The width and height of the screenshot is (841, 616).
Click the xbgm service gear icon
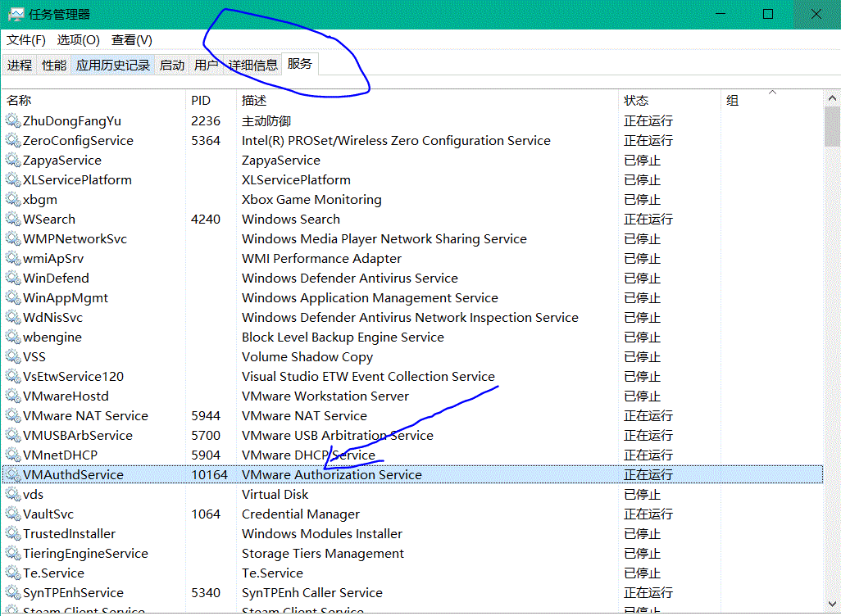(13, 199)
